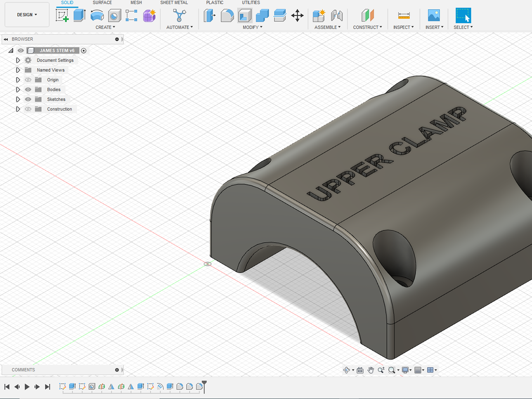
Task: Open the AUTOMATE dropdown menu
Action: (x=180, y=27)
